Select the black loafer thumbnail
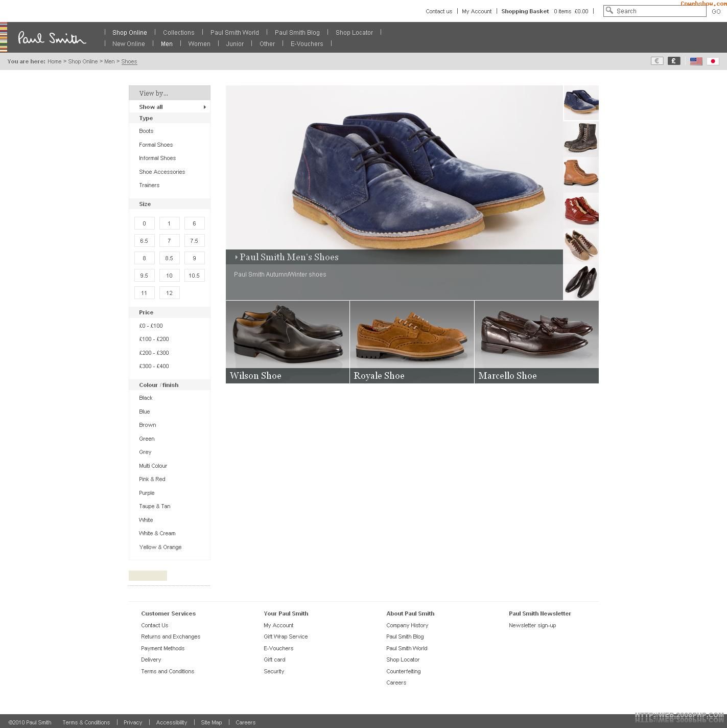The width and height of the screenshot is (727, 728). (581, 282)
